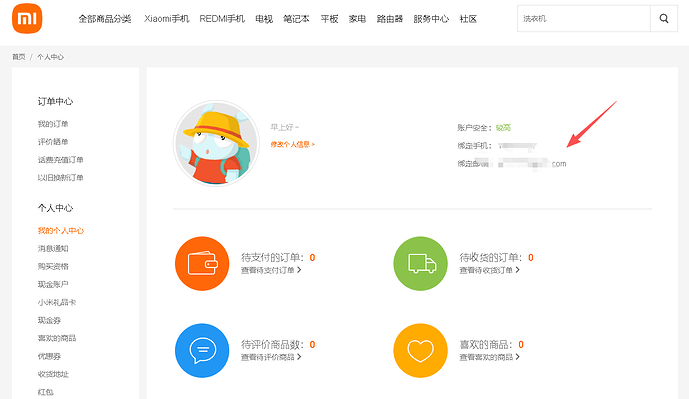
Task: Select 我的个人中心 in sidebar
Action: [61, 231]
